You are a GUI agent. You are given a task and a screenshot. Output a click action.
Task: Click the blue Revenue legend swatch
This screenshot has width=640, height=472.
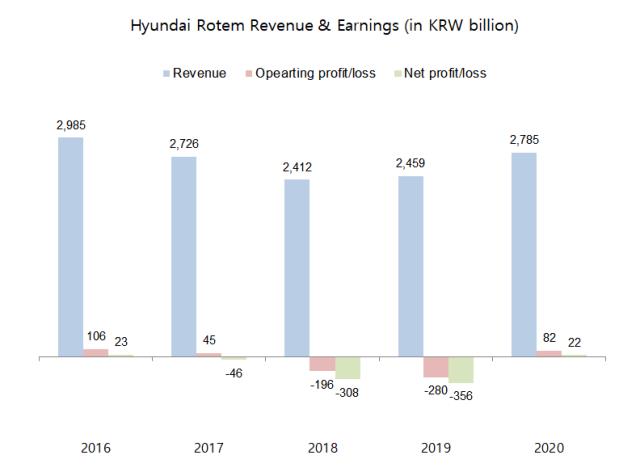(x=166, y=74)
